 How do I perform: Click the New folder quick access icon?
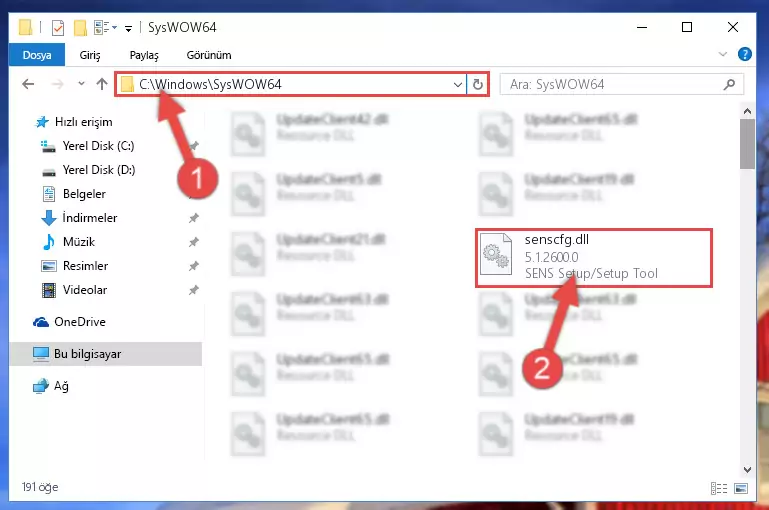coord(80,27)
